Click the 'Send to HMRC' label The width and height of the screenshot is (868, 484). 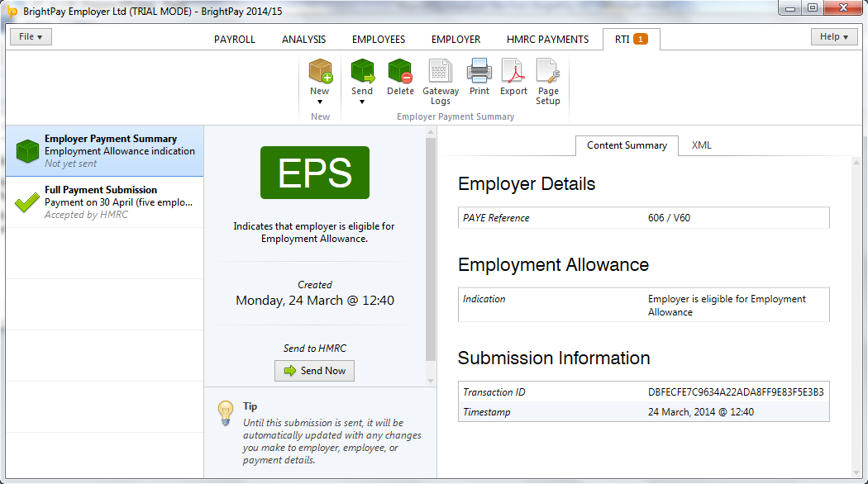314,349
